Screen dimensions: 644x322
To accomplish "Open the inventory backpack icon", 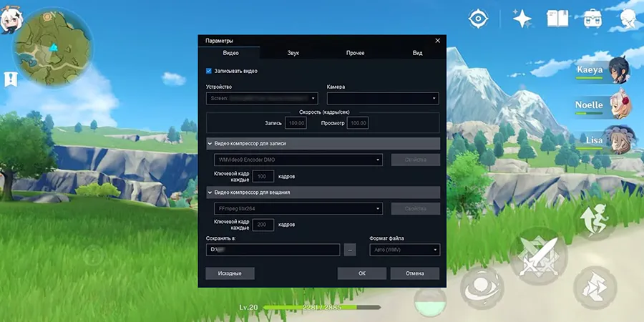I will (592, 19).
